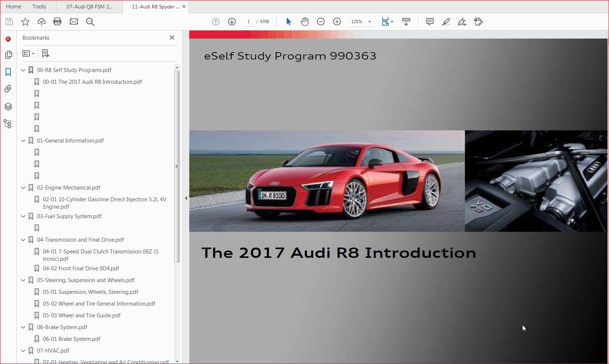This screenshot has width=609, height=364.
Task: Switch to the Tools tab
Action: pos(39,7)
